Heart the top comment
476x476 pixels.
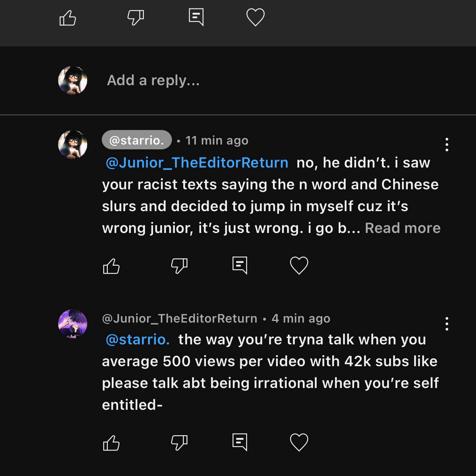point(255,18)
